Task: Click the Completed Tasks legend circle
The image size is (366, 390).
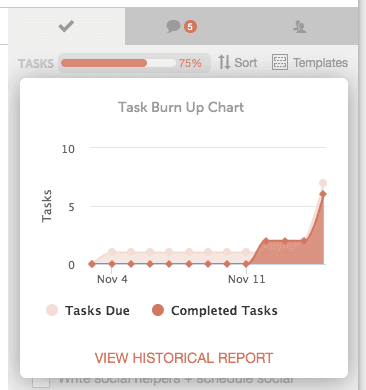Action: (158, 310)
